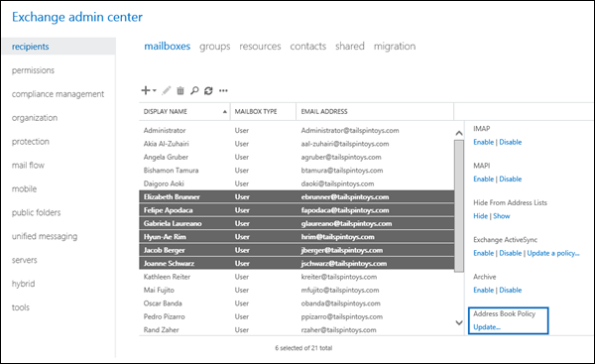Select the Daigoro Aoki mailbox row
The width and height of the screenshot is (595, 364).
coord(297,183)
